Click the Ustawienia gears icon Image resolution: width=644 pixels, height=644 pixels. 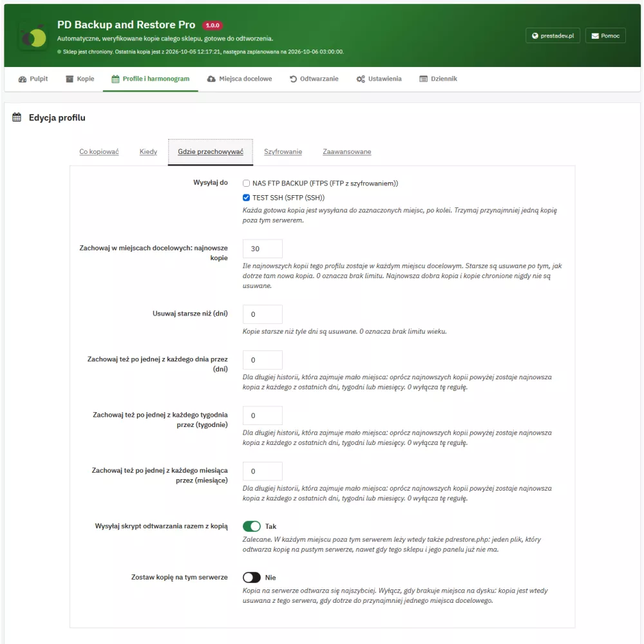[x=360, y=79]
